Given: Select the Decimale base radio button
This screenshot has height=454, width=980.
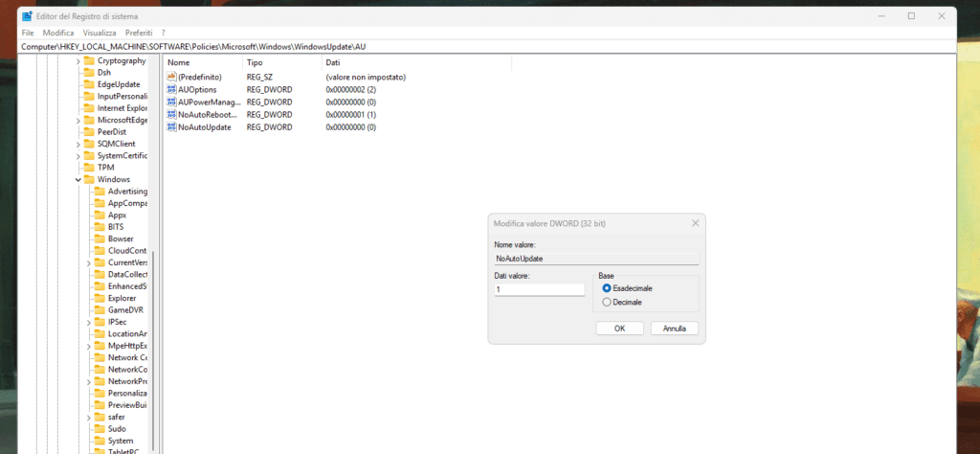Looking at the screenshot, I should coord(607,302).
